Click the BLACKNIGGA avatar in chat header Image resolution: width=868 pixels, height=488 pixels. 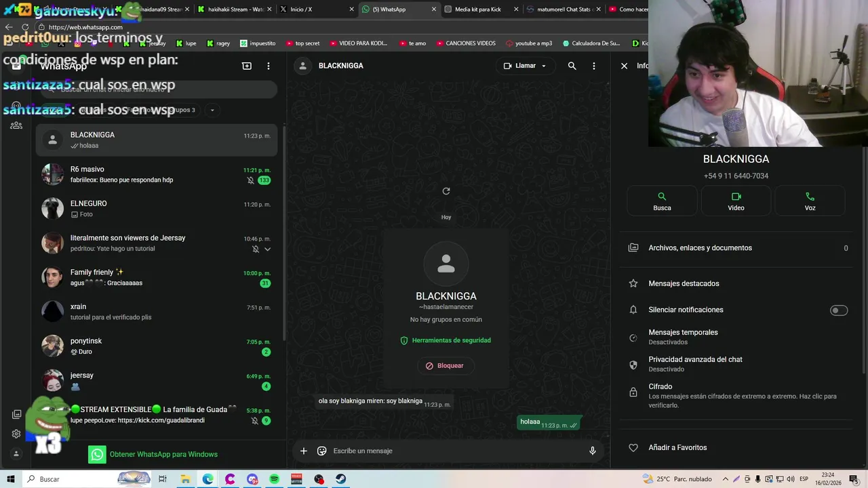303,66
